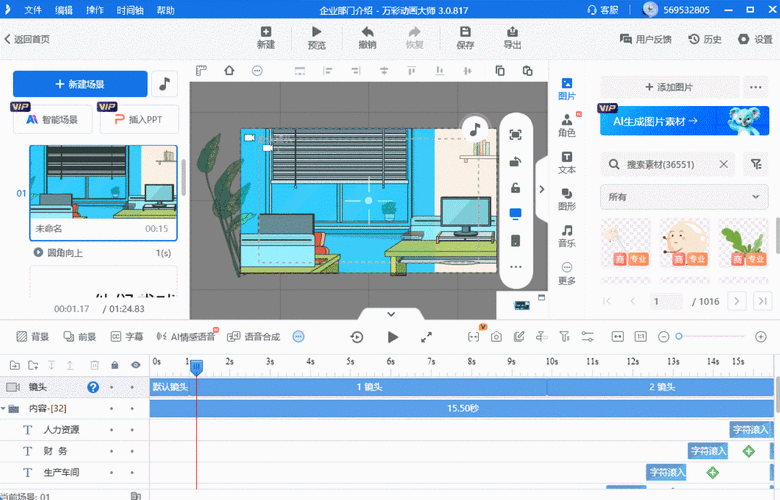Click the 添加图片 button
Screen dimensions: 780x500
pyautogui.click(x=670, y=88)
